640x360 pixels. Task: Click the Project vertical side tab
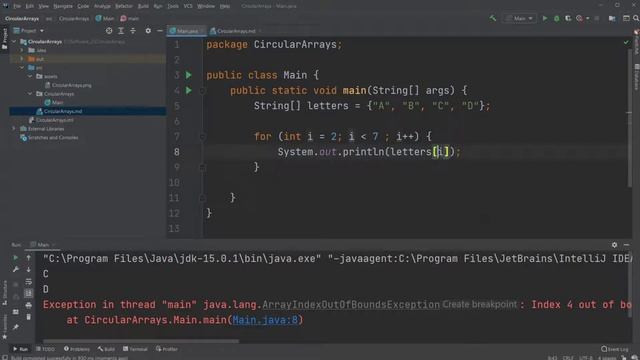coord(4,38)
